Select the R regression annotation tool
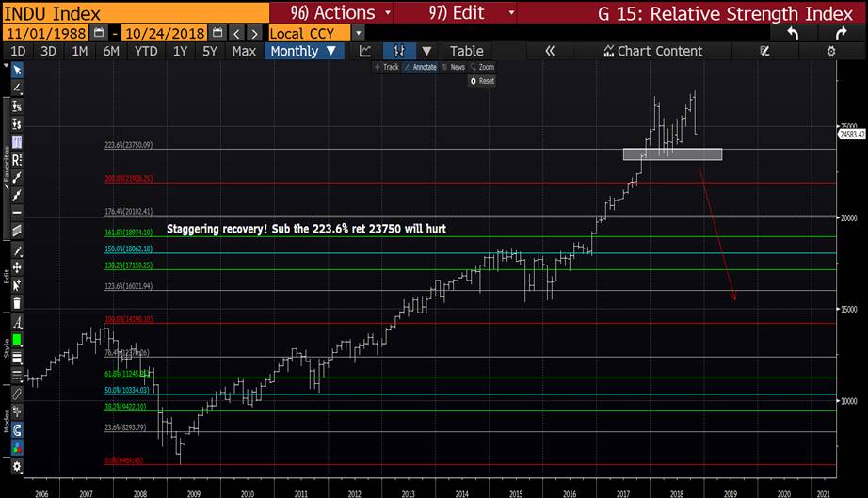Image resolution: width=868 pixels, height=498 pixels. pos(17,160)
